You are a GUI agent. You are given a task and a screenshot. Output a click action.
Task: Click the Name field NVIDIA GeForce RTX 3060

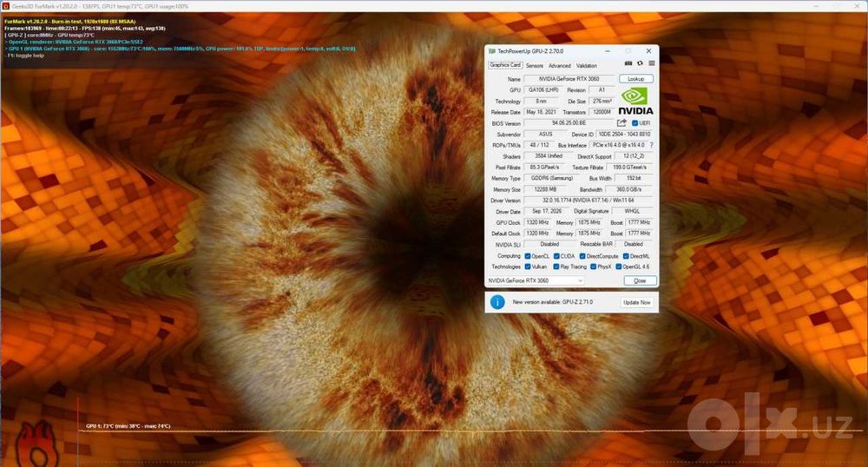[x=569, y=79]
